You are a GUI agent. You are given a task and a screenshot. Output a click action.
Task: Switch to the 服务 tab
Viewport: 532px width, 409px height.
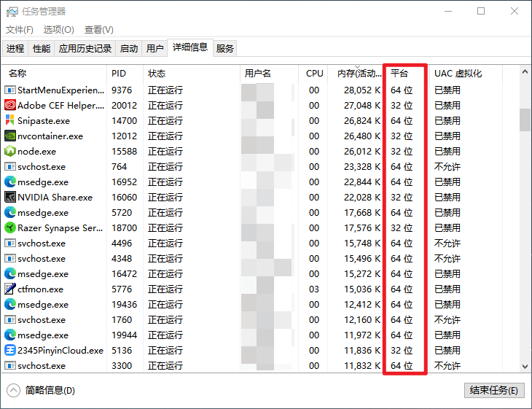click(x=225, y=49)
